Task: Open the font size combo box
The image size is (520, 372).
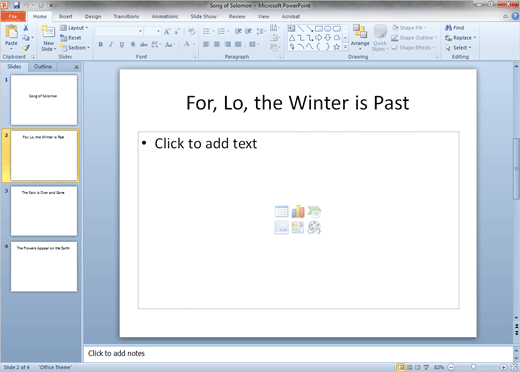Action: click(x=153, y=31)
